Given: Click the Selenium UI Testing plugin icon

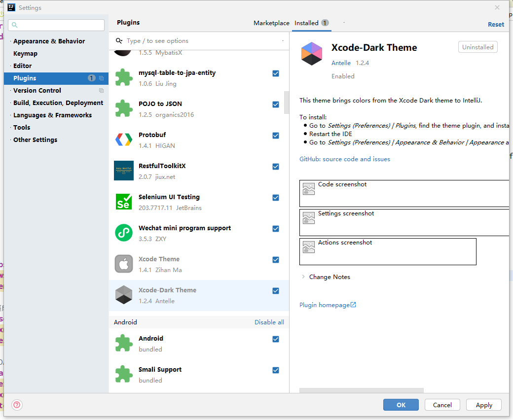Looking at the screenshot, I should (x=124, y=202).
